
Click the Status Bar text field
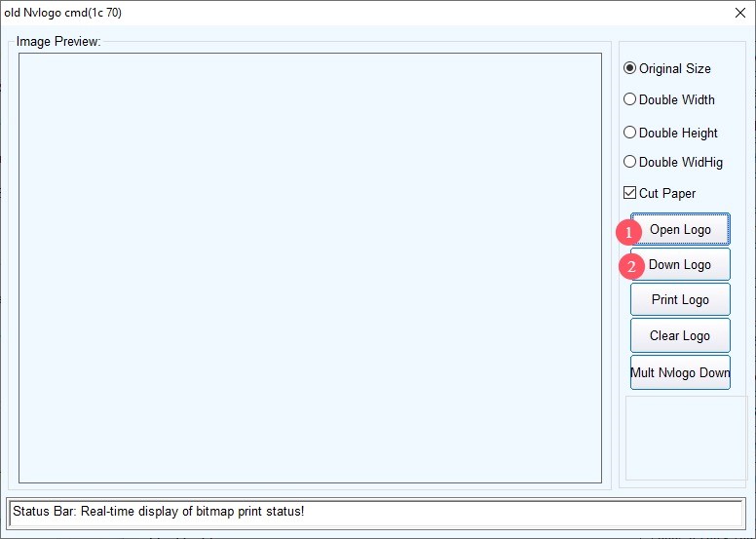click(x=376, y=513)
